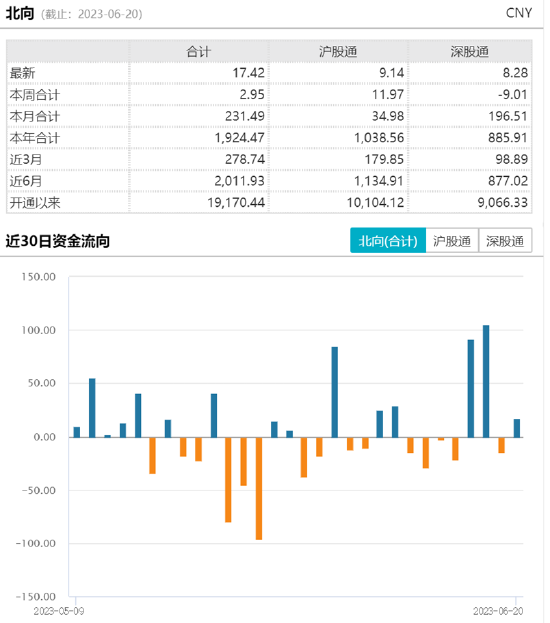This screenshot has width=550, height=623.
Task: Click the value 1,134.91 in 近6月 row
Action: (x=379, y=181)
